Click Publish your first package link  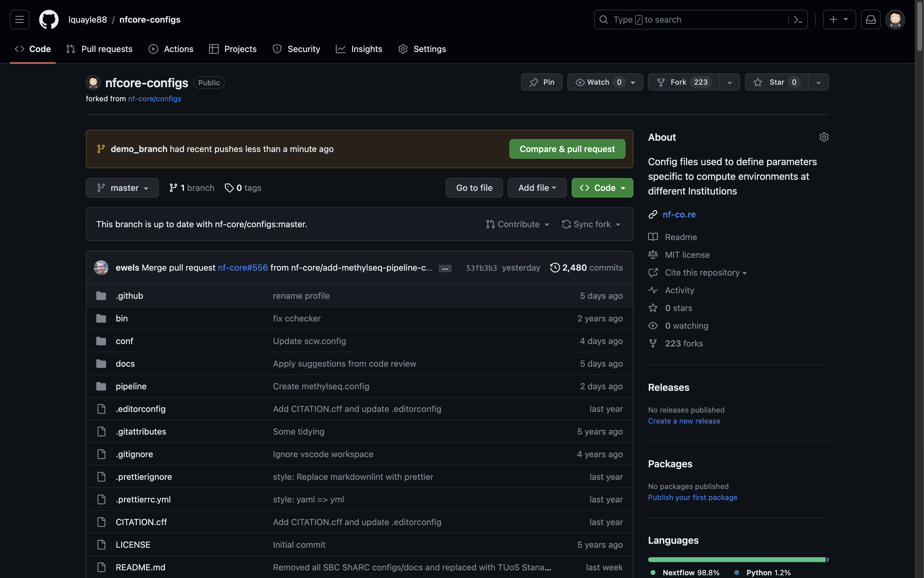[x=693, y=497]
